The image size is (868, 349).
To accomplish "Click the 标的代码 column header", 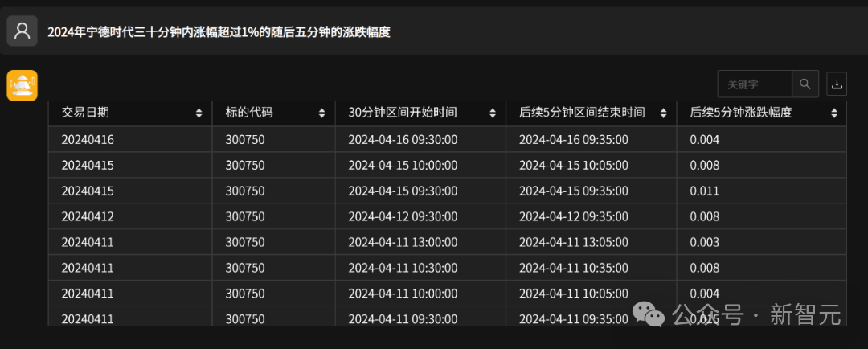I will coord(273,113).
